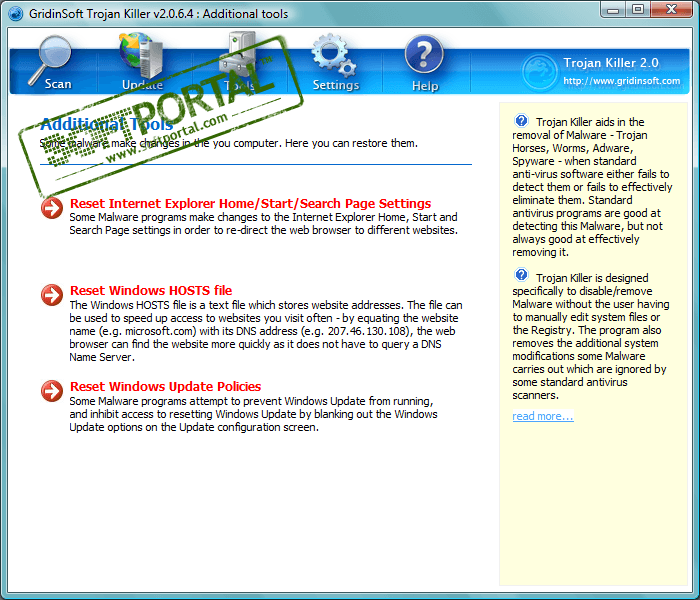700x600 pixels.
Task: Follow the 'read more…' link
Action: click(x=543, y=416)
